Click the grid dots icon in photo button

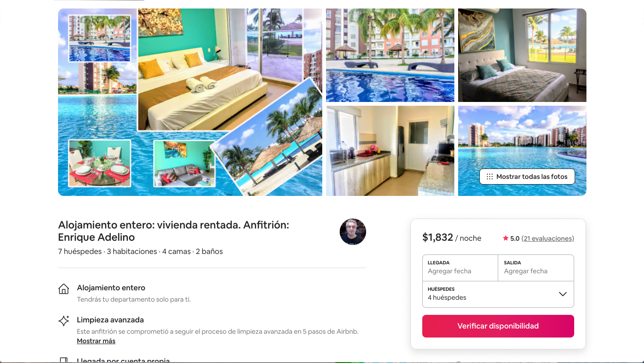(x=490, y=177)
